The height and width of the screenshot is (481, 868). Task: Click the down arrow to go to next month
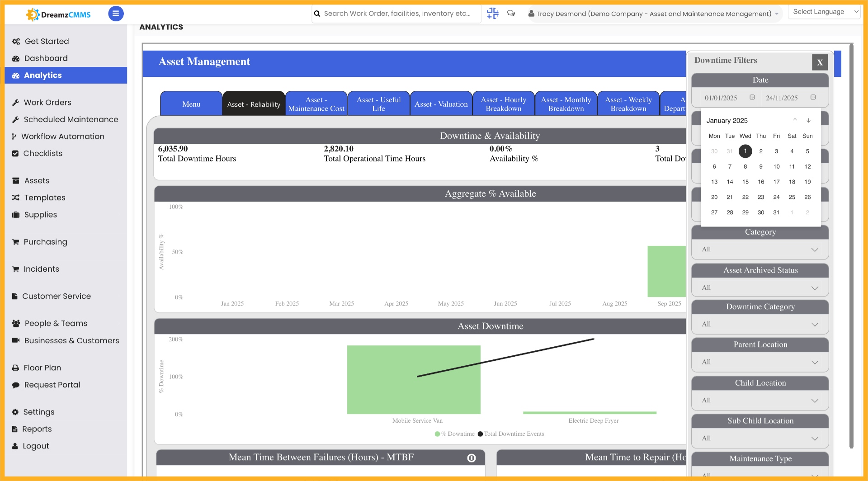pos(808,120)
